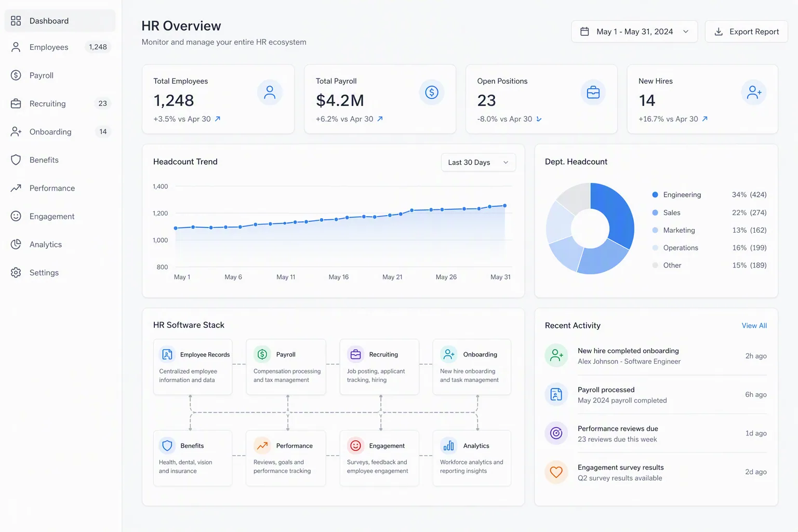The width and height of the screenshot is (798, 532).
Task: Click the Performance stack card trend icon
Action: (x=262, y=446)
